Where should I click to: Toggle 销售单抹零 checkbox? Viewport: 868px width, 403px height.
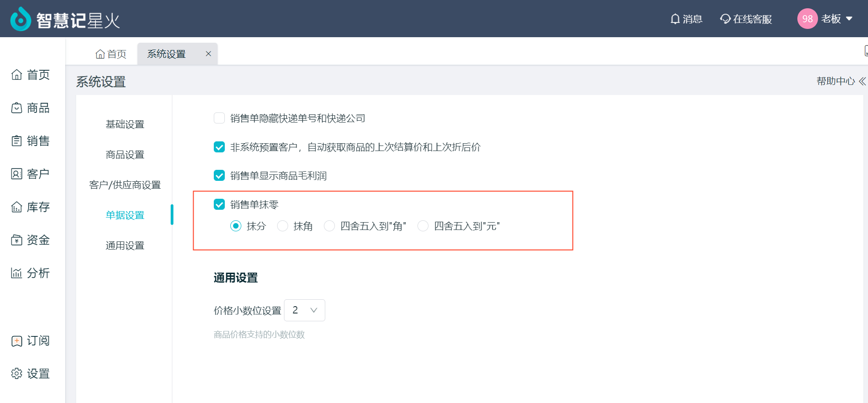(219, 204)
